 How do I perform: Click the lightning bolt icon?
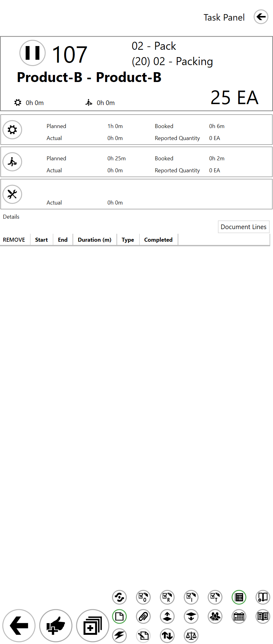120,635
